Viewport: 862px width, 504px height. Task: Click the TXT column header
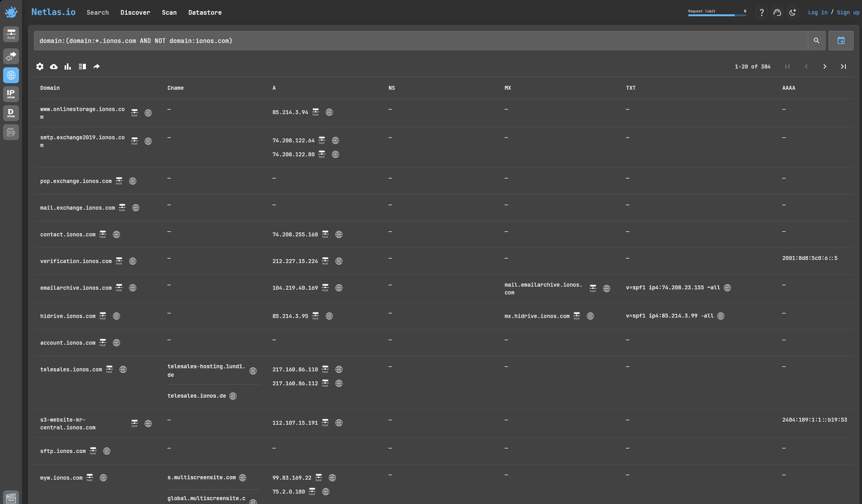[631, 88]
